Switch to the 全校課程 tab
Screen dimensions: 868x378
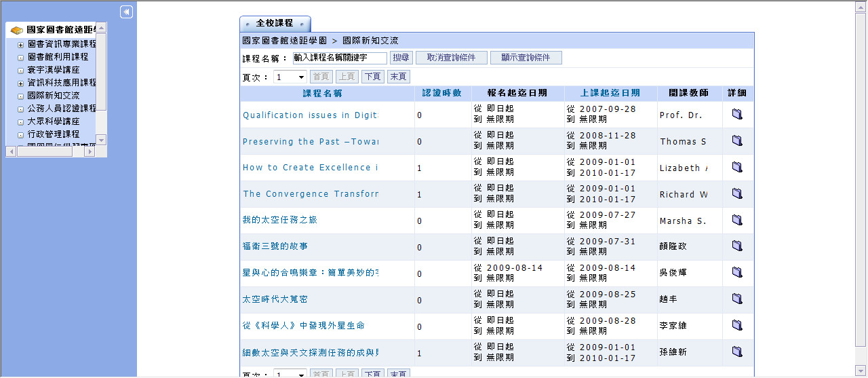coord(275,24)
